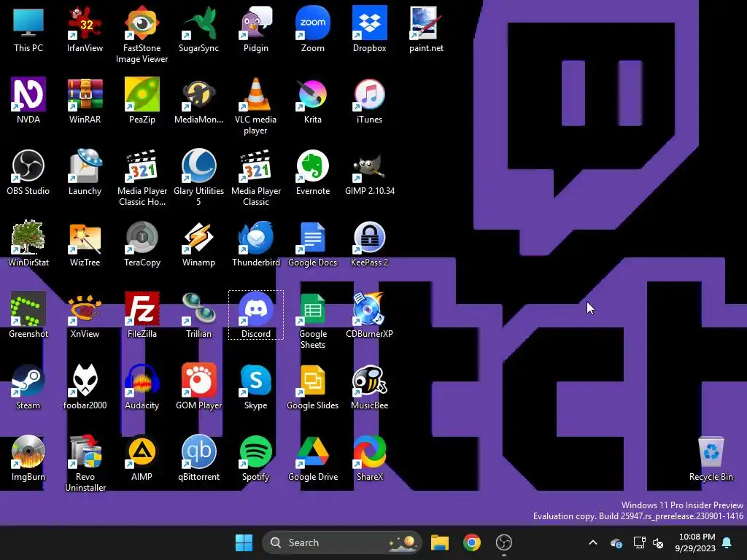
Task: Select the FileZilla desktop icon
Action: 142,315
